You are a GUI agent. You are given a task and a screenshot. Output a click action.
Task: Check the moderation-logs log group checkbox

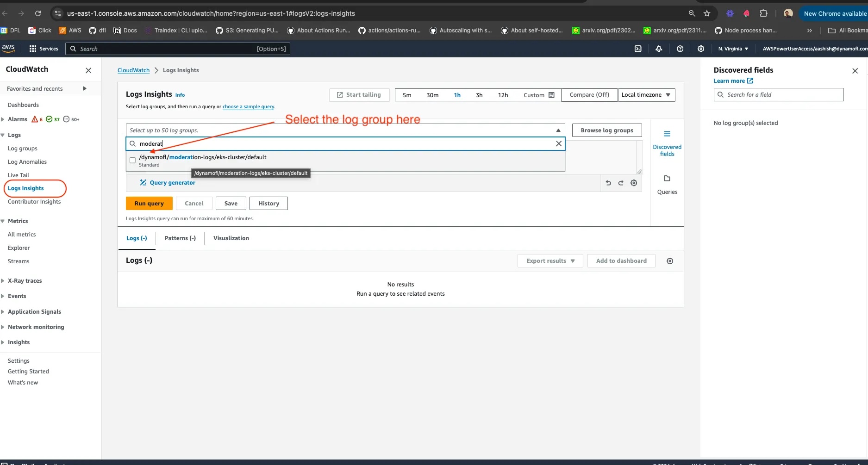pos(133,161)
